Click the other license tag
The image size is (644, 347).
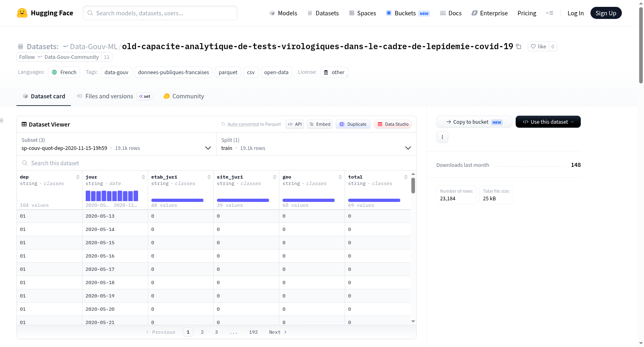click(x=334, y=72)
